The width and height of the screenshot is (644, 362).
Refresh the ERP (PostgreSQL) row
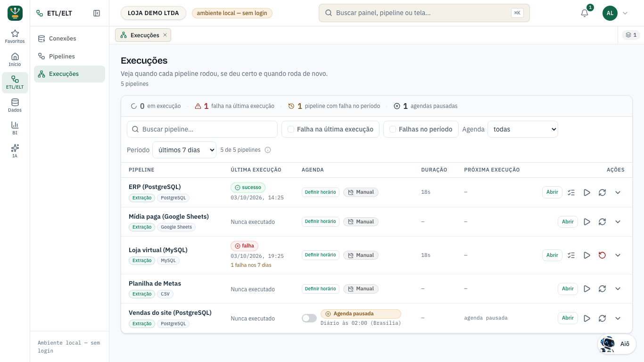click(602, 192)
